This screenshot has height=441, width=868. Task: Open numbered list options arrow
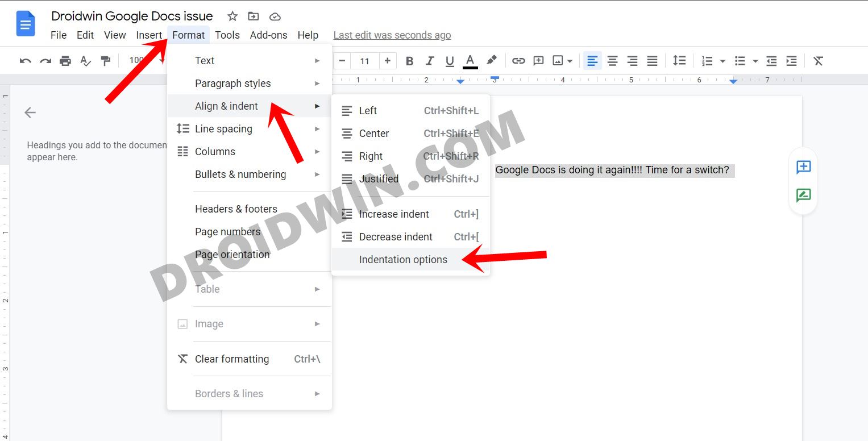coord(722,61)
